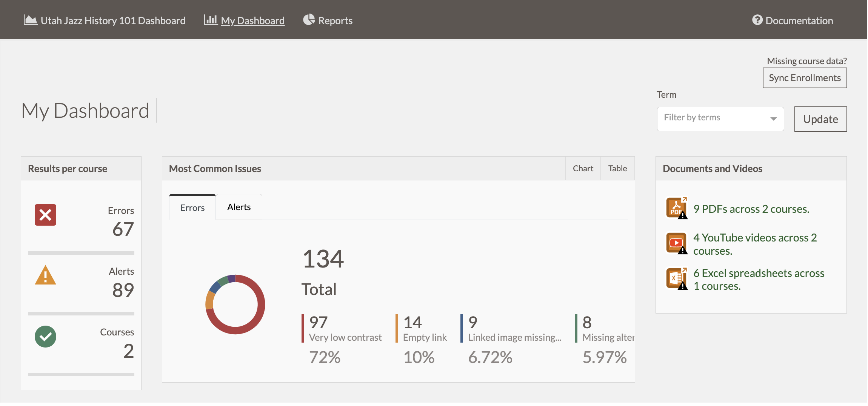Viewport: 868px width, 406px height.
Task: Click the Sync Enrollments button
Action: click(x=805, y=78)
